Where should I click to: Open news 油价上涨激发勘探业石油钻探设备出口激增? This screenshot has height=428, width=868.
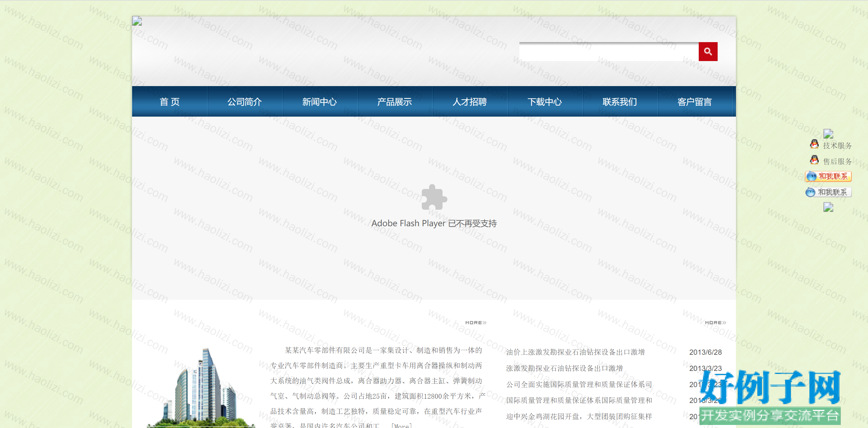(575, 352)
